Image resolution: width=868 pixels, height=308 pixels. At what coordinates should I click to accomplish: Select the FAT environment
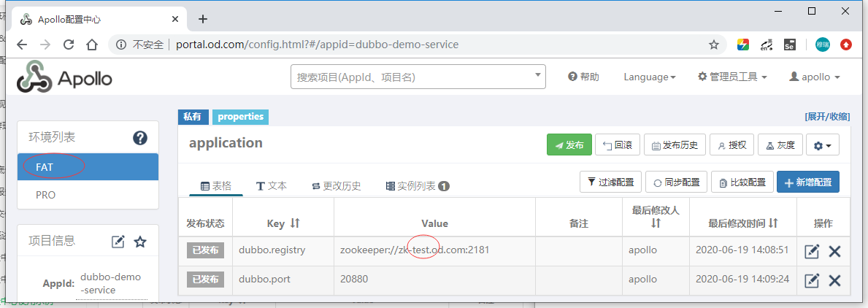click(88, 166)
